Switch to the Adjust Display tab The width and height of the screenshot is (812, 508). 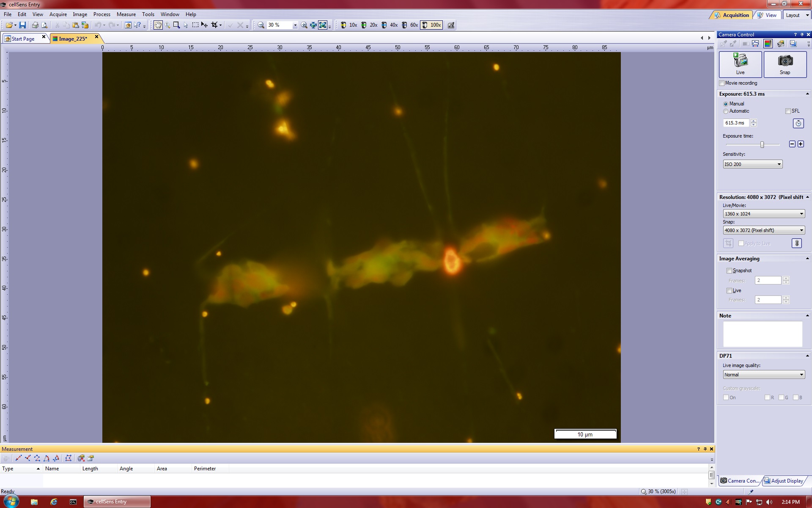click(x=784, y=480)
